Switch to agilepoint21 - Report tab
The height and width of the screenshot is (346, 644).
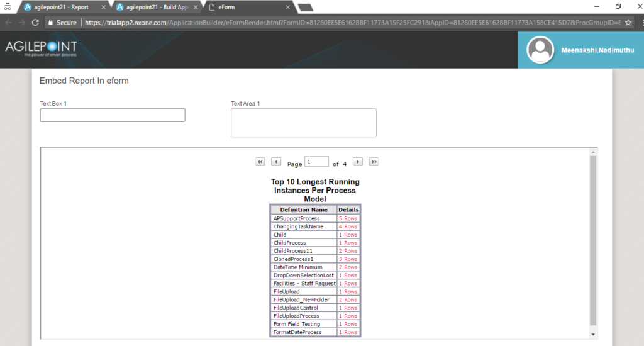tap(61, 7)
